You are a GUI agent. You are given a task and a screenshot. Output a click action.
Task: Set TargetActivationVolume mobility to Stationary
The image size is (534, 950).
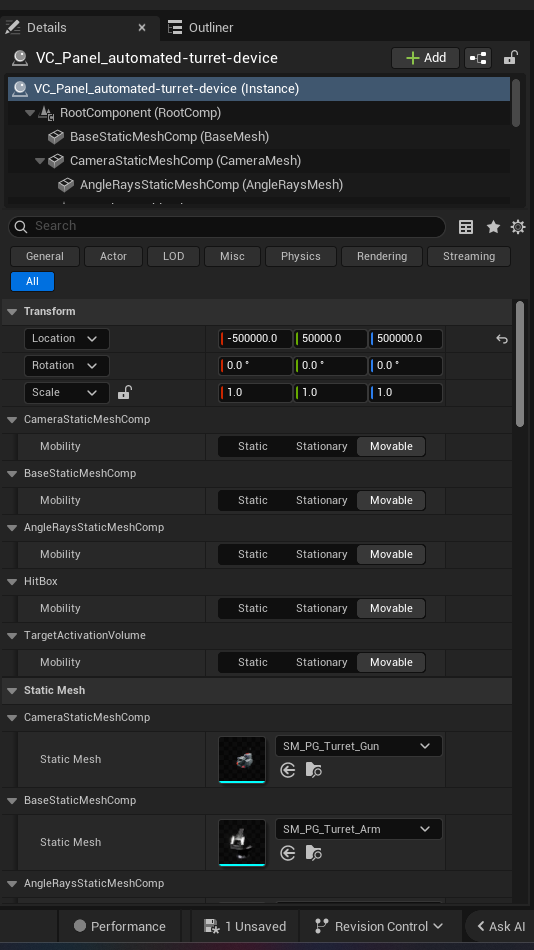click(321, 662)
